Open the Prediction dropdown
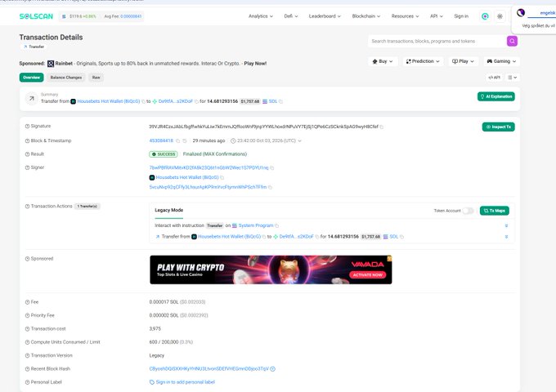The image size is (556, 392). (x=423, y=61)
